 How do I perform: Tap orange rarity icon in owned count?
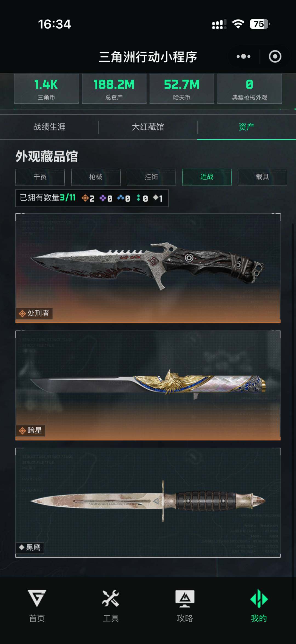(85, 198)
